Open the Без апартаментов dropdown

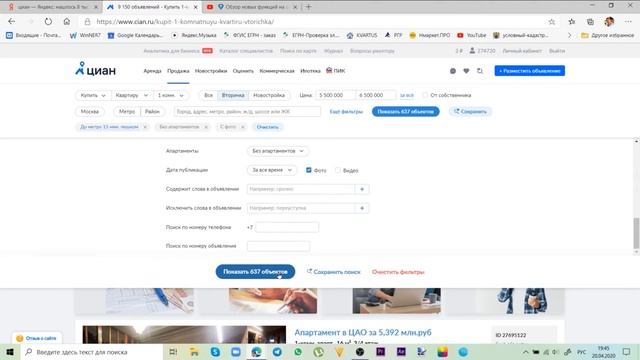[278, 151]
